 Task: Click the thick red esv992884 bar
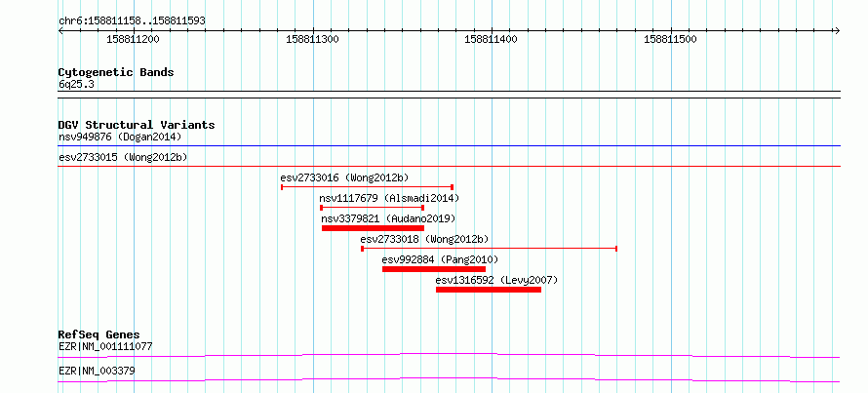(434, 269)
